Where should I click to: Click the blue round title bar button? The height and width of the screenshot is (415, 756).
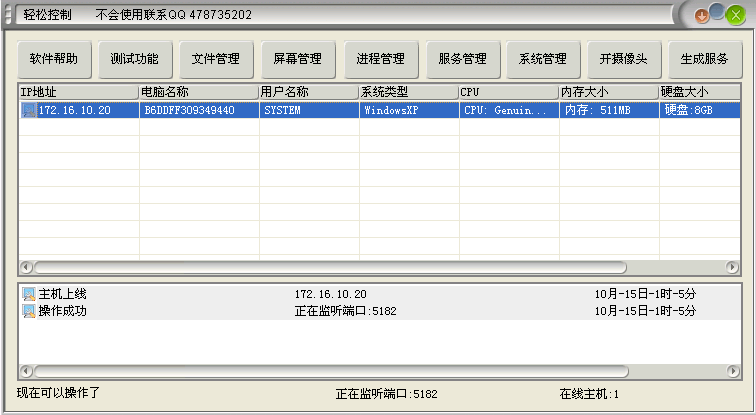[x=717, y=12]
